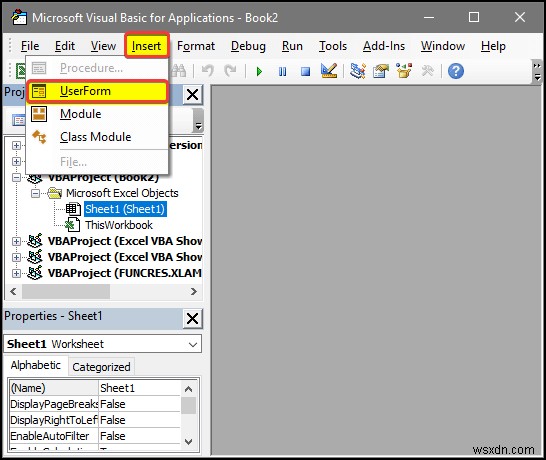Screen dimensions: 546x460
Task: Close the Properties - Sheet1 pane
Action: click(x=193, y=318)
